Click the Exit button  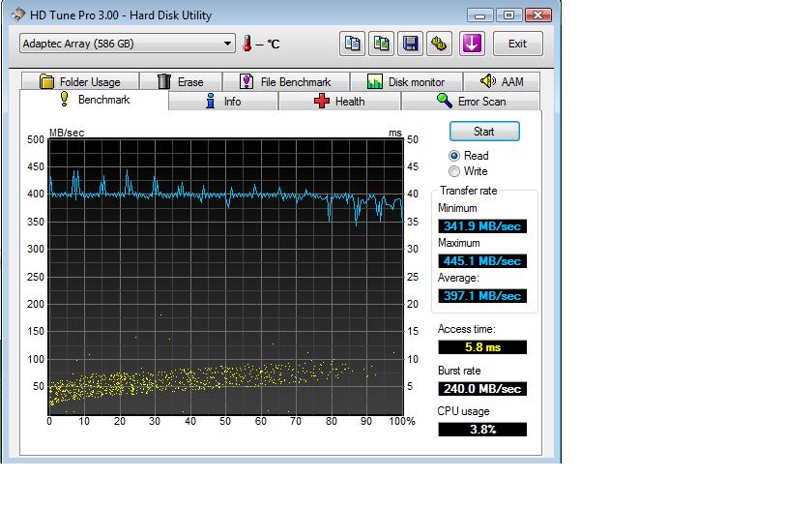(x=517, y=44)
